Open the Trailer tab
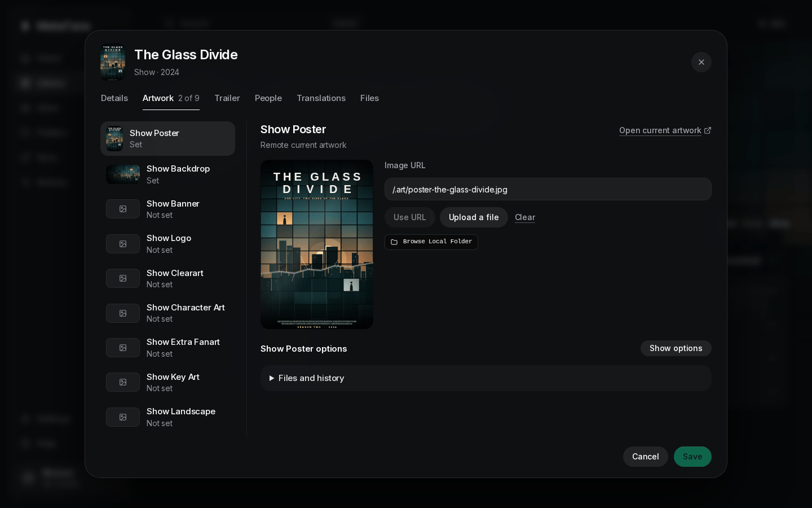 coord(227,98)
